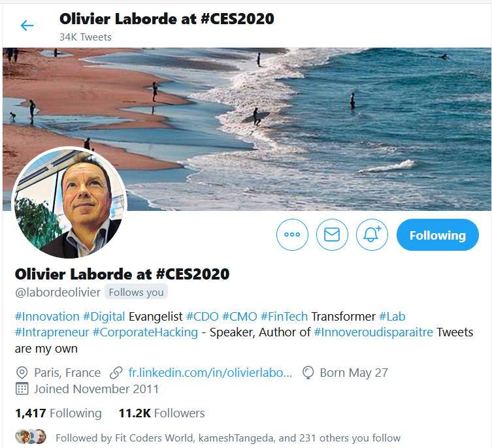This screenshot has width=492, height=448.
Task: Visit the fr.linkedin.com profile link
Action: (210, 373)
